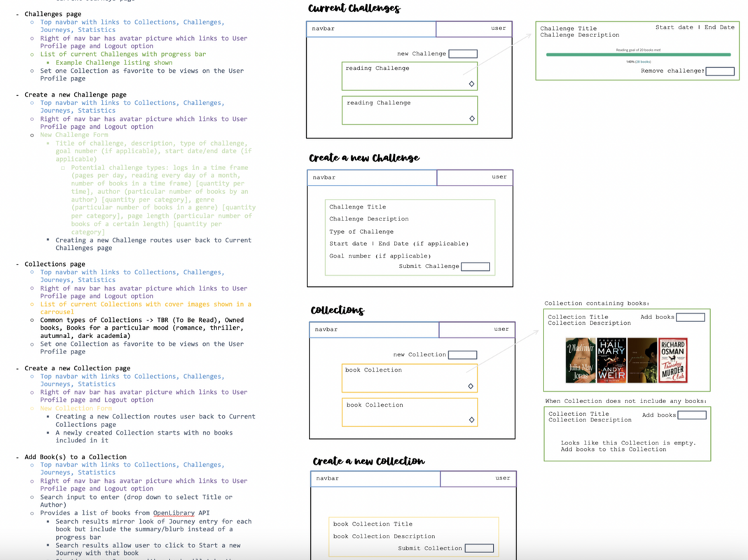Screen dimensions: 748x560
Task: Click the Submit Challenge button box
Action: click(475, 267)
